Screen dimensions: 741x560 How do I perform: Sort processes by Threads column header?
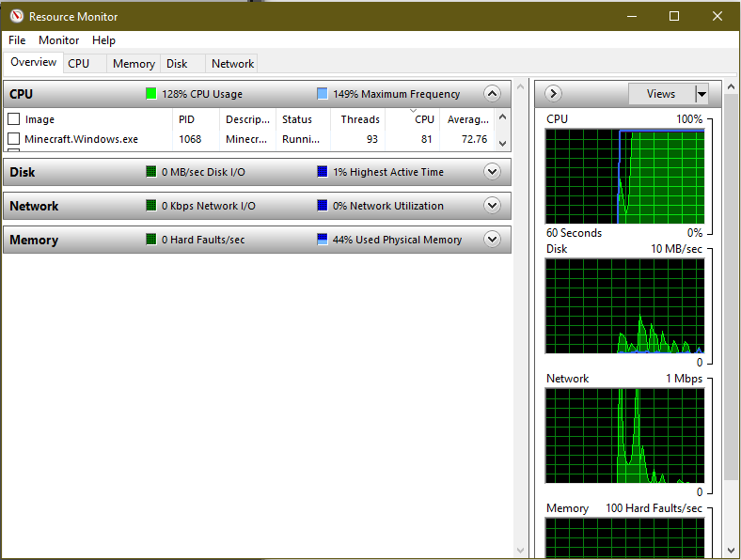pyautogui.click(x=359, y=119)
